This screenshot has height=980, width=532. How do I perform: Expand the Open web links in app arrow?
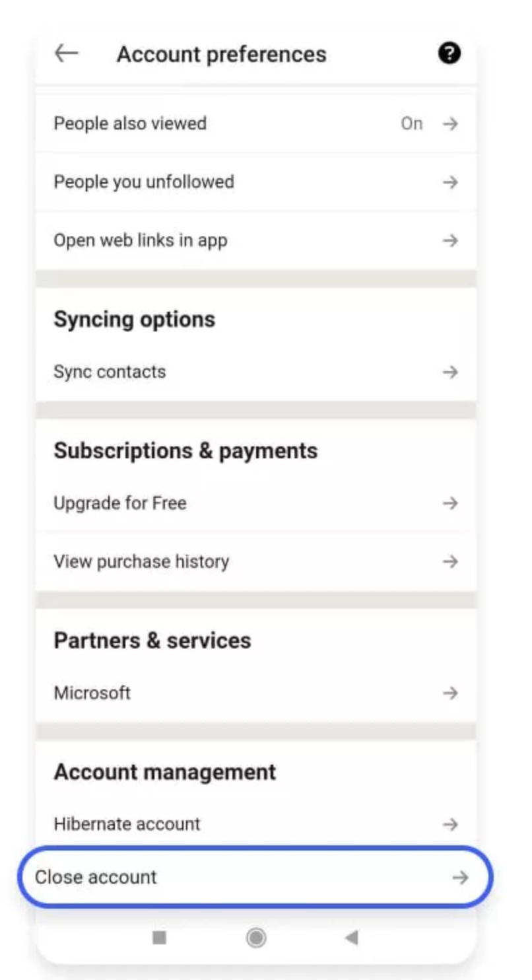pos(450,240)
